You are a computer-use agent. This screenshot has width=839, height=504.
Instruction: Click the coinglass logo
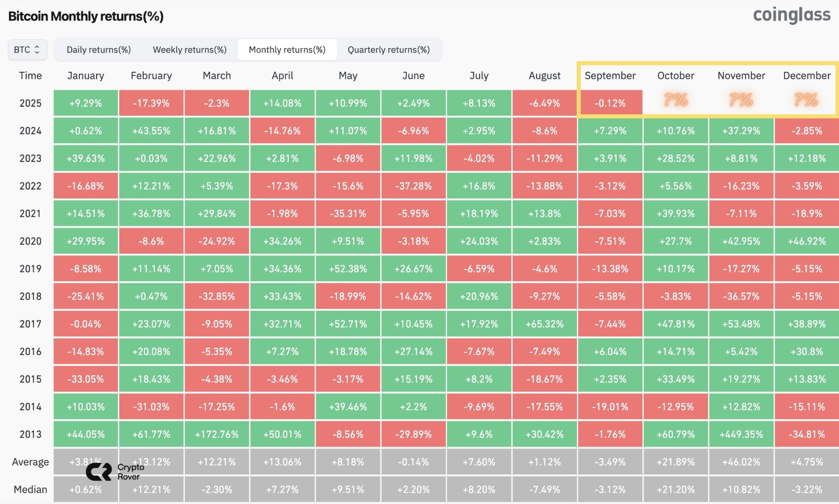pyautogui.click(x=792, y=15)
